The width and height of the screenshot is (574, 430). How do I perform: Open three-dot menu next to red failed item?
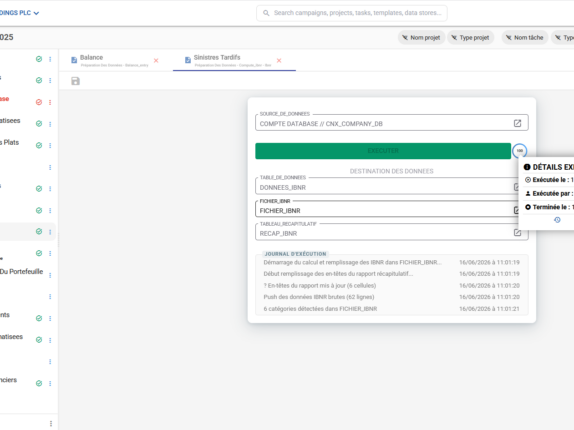pyautogui.click(x=50, y=102)
